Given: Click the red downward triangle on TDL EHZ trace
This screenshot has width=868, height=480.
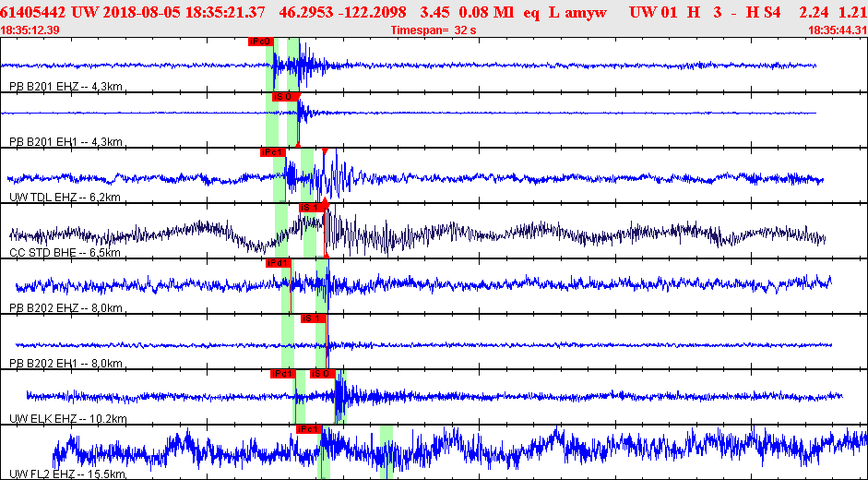Looking at the screenshot, I should coord(325,150).
